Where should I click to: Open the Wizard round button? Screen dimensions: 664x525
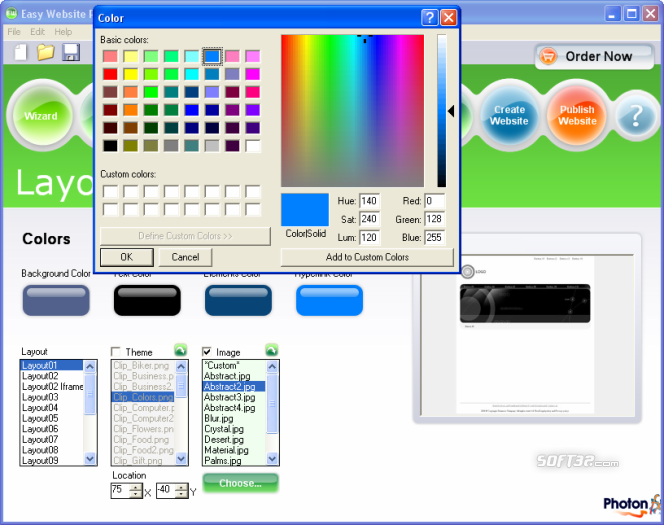[41, 116]
